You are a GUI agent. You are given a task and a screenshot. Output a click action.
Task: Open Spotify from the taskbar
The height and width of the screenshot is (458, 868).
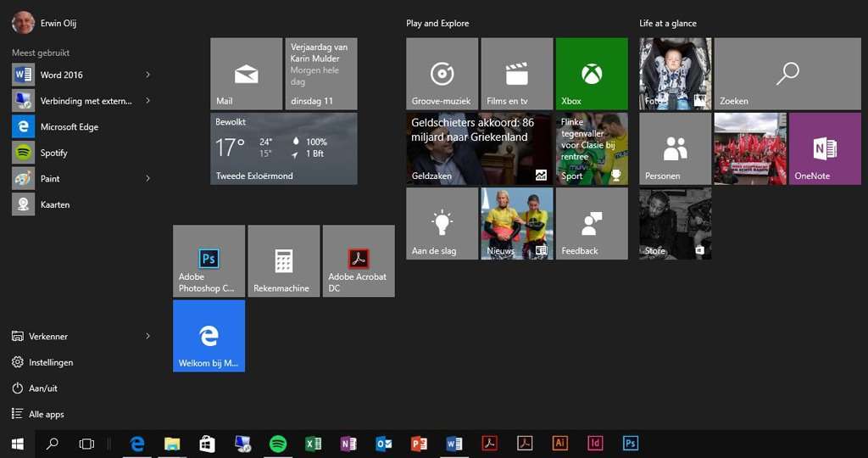point(278,444)
